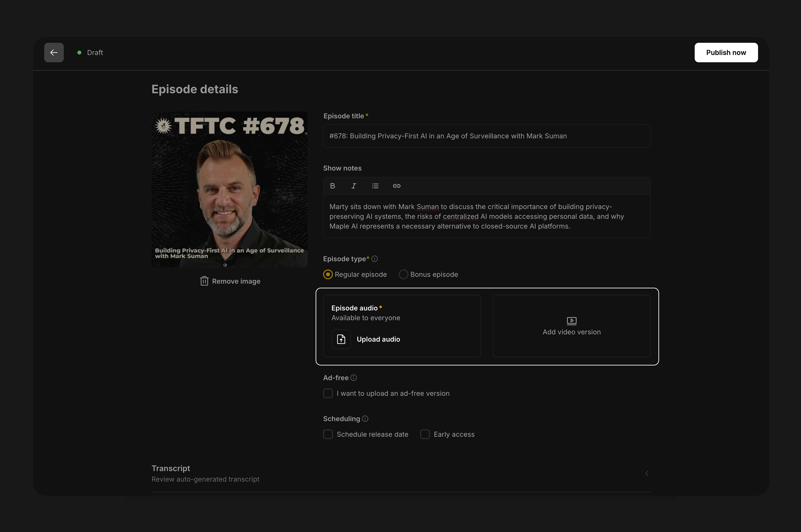Viewport: 801px width, 532px height.
Task: Check the Early access box
Action: click(425, 434)
